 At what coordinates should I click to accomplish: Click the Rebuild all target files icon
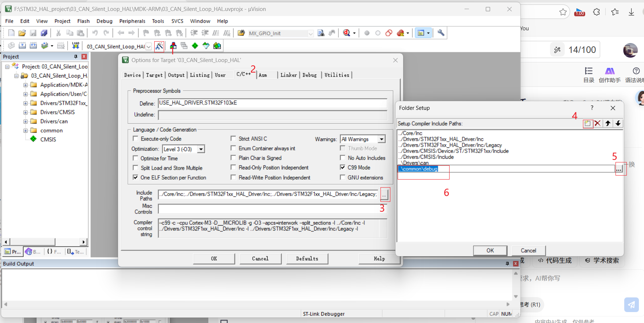[33, 46]
